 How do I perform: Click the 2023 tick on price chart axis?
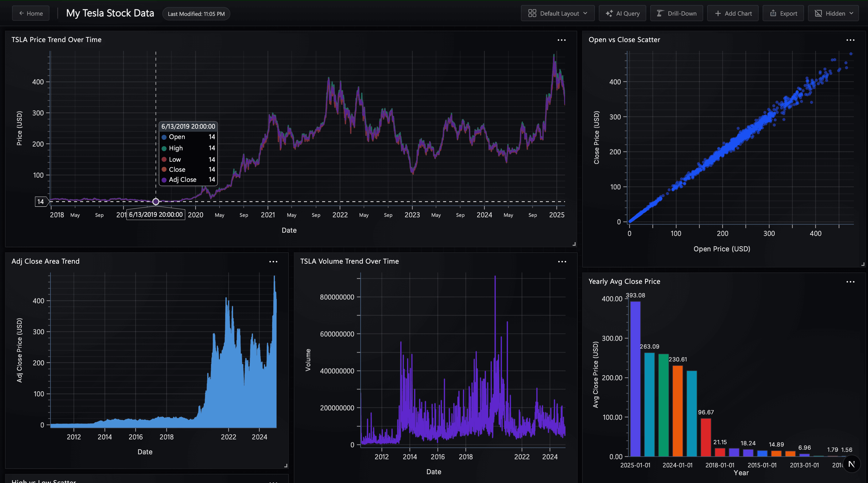click(412, 215)
